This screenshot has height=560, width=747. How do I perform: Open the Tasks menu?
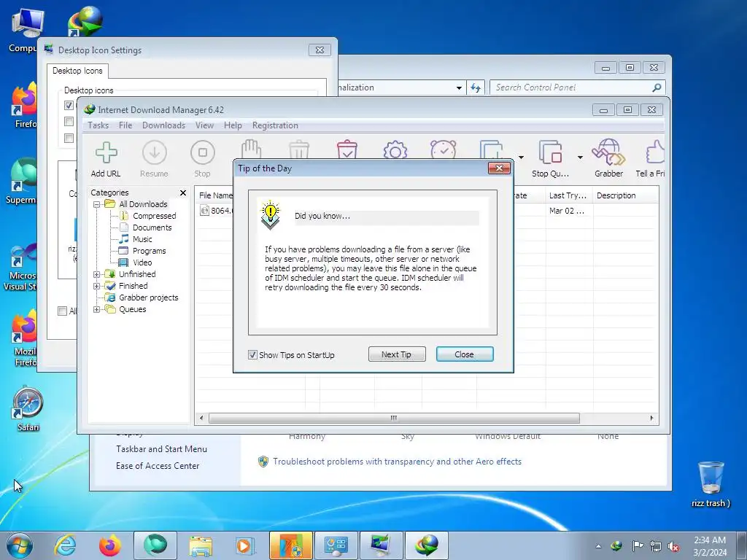98,125
